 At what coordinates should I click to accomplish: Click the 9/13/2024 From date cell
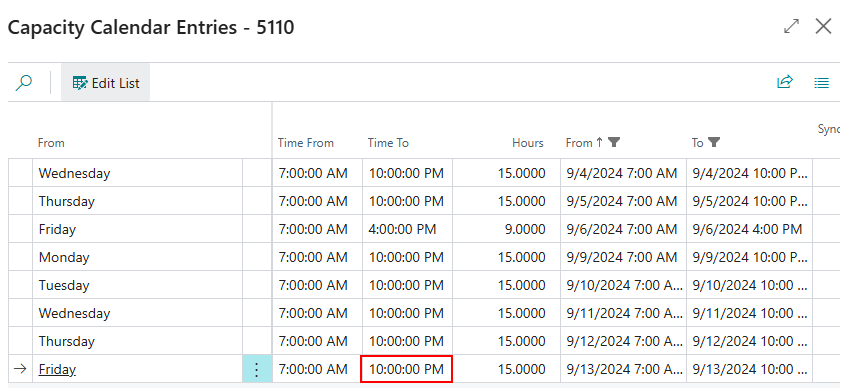click(x=623, y=369)
